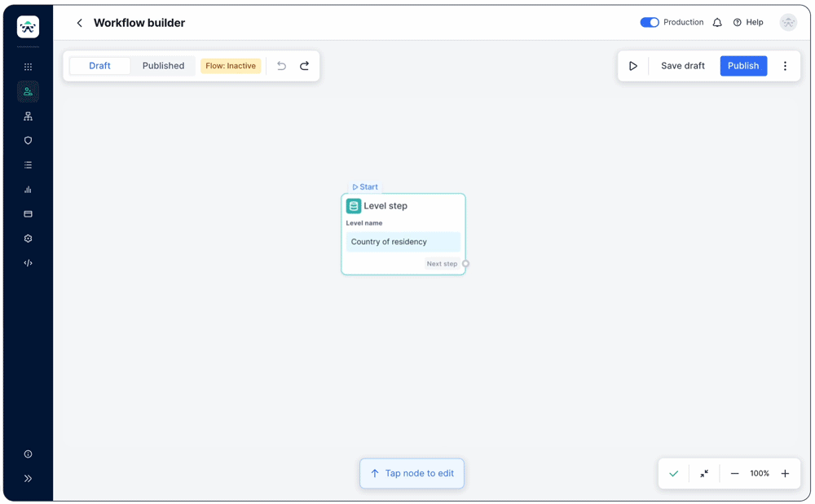Image resolution: width=815 pixels, height=504 pixels.
Task: Click the back arrow beside Workflow builder
Action: (x=79, y=23)
